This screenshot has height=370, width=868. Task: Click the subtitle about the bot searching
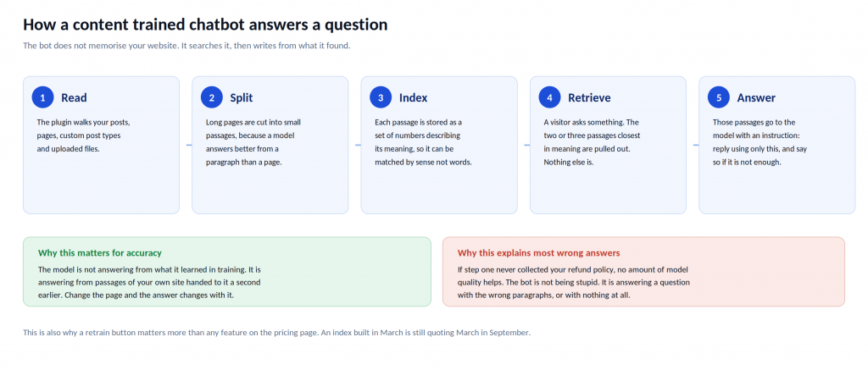pos(186,46)
